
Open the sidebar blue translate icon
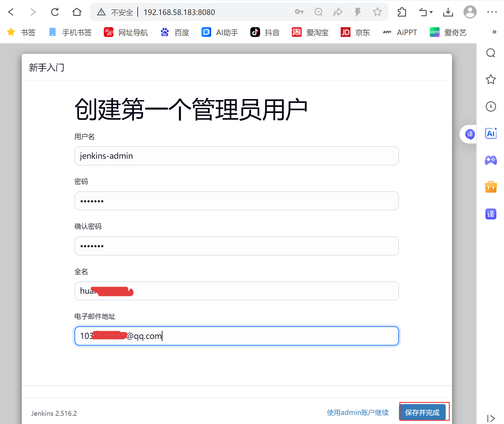[x=491, y=214]
